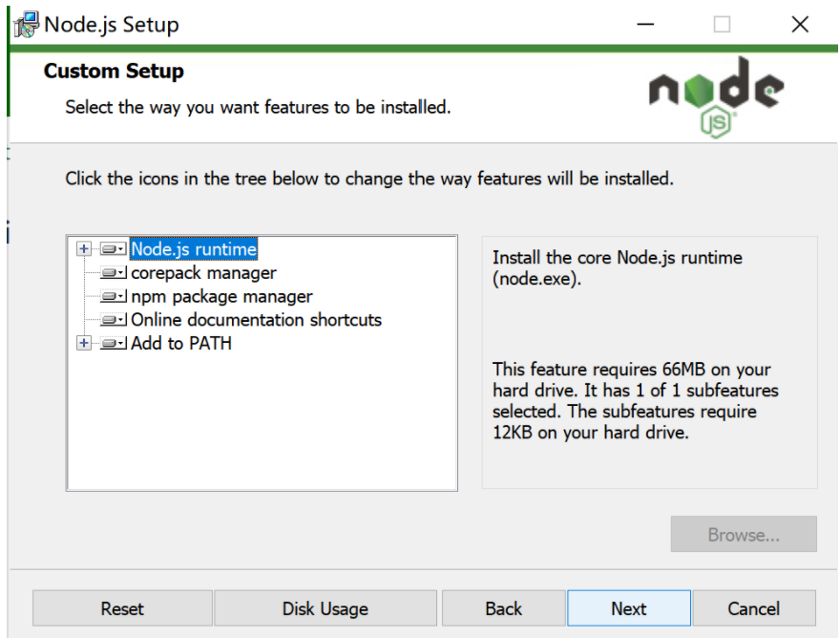Open the npm package manager drive icon
The width and height of the screenshot is (840, 638).
click(113, 296)
